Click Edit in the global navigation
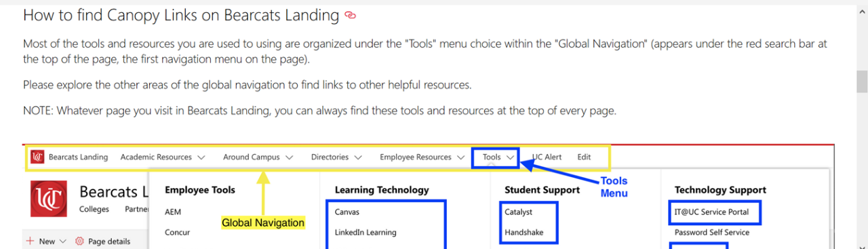Screen dimensions: 868x249 point(584,157)
